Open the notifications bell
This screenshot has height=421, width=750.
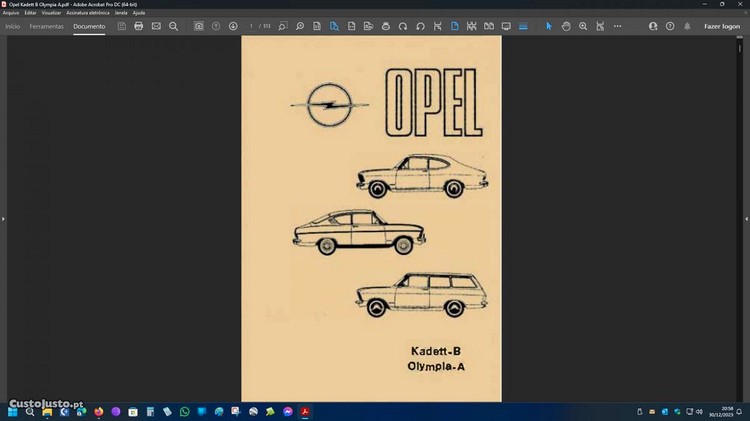tap(685, 26)
